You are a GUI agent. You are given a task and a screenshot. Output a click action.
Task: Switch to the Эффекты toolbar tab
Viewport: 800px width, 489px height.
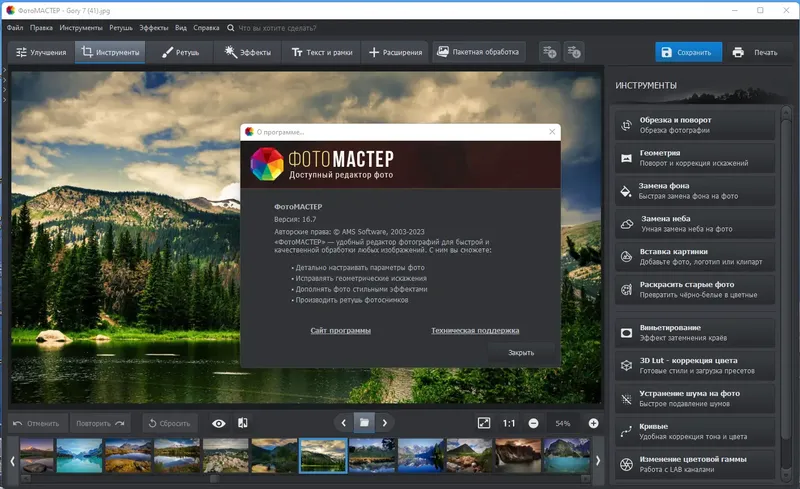(248, 52)
